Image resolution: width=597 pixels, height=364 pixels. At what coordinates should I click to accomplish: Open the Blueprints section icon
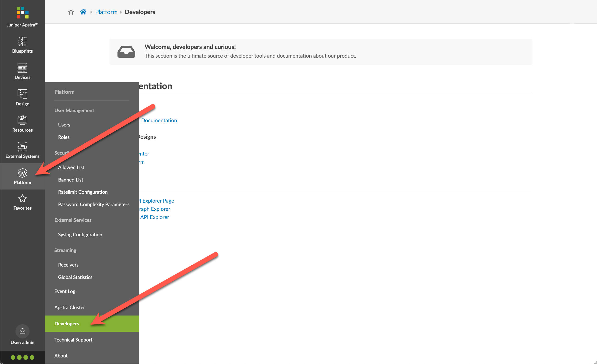pyautogui.click(x=22, y=41)
